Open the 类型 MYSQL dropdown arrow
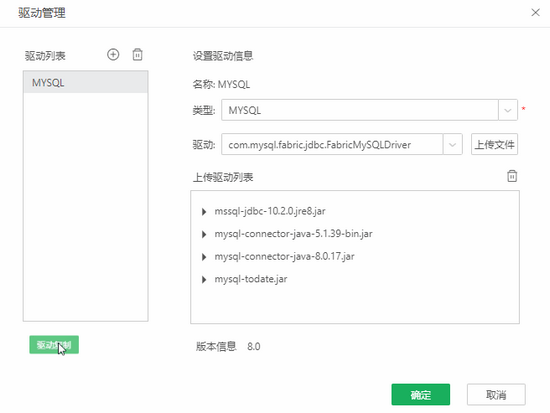 [508, 110]
